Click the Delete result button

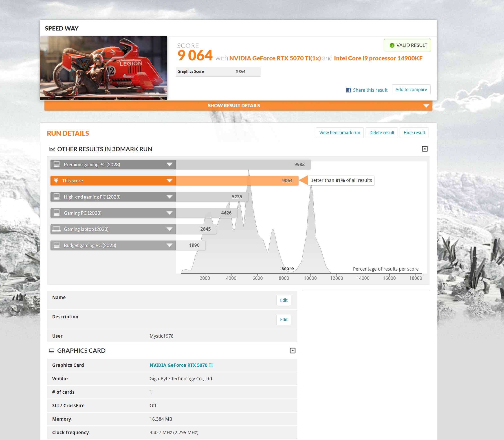pos(382,133)
